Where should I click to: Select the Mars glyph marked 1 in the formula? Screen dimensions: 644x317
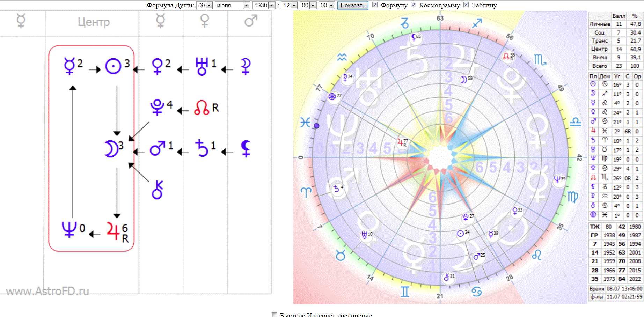[158, 148]
